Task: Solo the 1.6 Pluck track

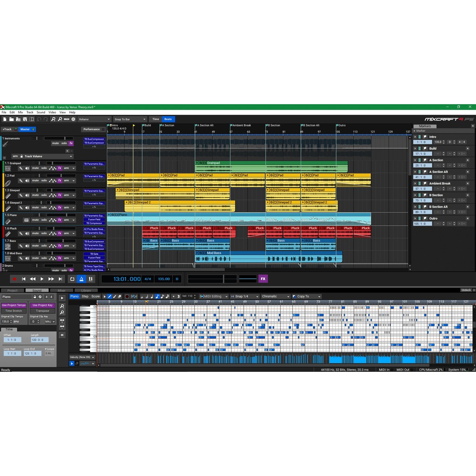Action: (x=44, y=234)
